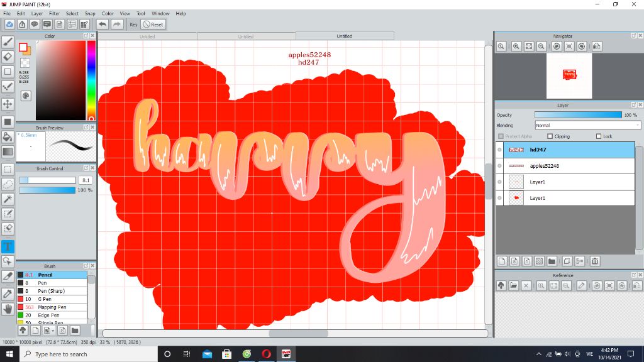Click the foreground color swatch

(x=23, y=47)
